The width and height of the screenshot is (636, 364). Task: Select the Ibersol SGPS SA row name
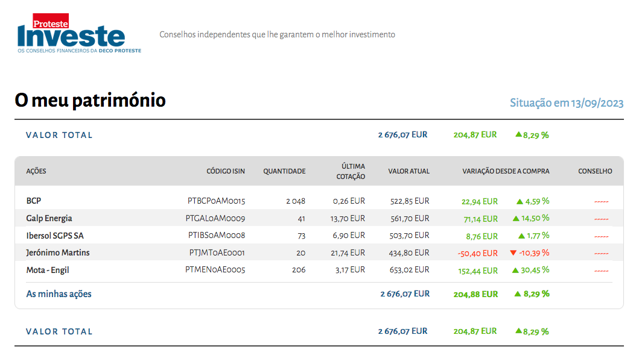(55, 236)
